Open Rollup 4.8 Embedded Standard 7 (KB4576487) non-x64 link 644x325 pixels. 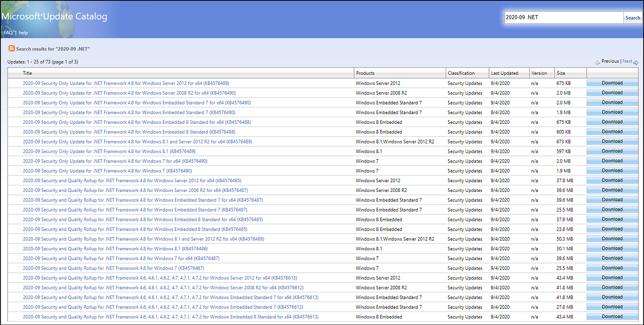[135, 210]
